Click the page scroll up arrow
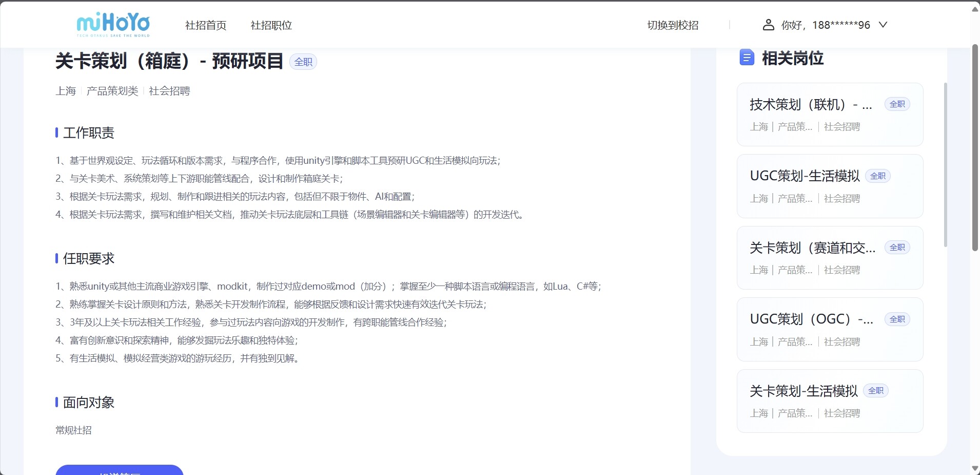 (975, 9)
